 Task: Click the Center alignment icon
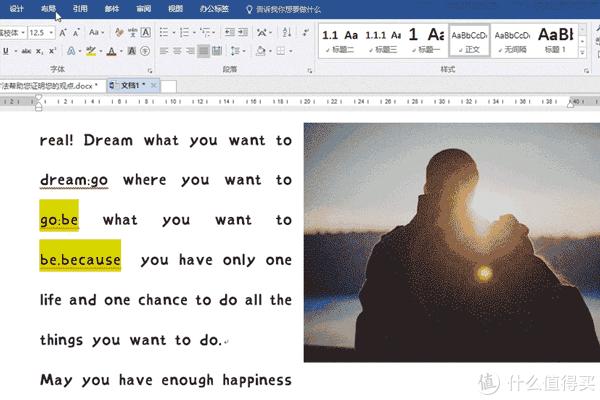(177, 51)
